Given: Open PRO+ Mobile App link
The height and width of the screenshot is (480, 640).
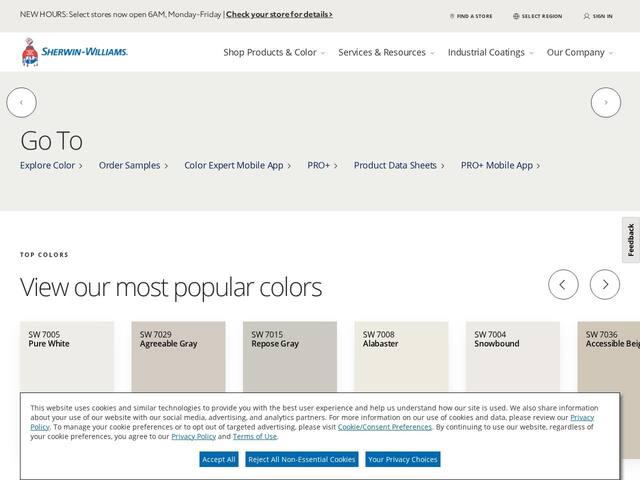Looking at the screenshot, I should pyautogui.click(x=500, y=165).
